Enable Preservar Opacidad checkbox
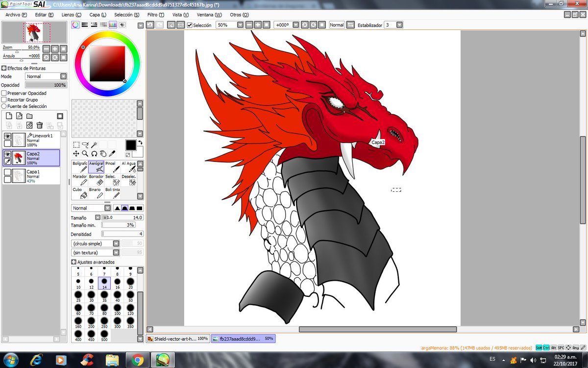This screenshot has width=588, height=368. pyautogui.click(x=4, y=93)
